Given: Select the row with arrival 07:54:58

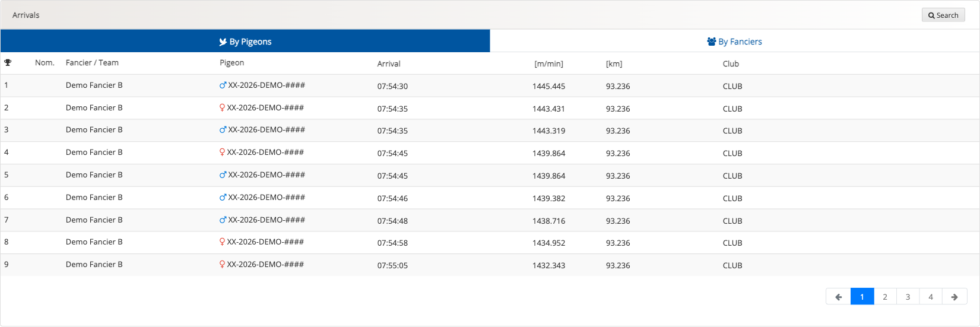Looking at the screenshot, I should pos(392,243).
